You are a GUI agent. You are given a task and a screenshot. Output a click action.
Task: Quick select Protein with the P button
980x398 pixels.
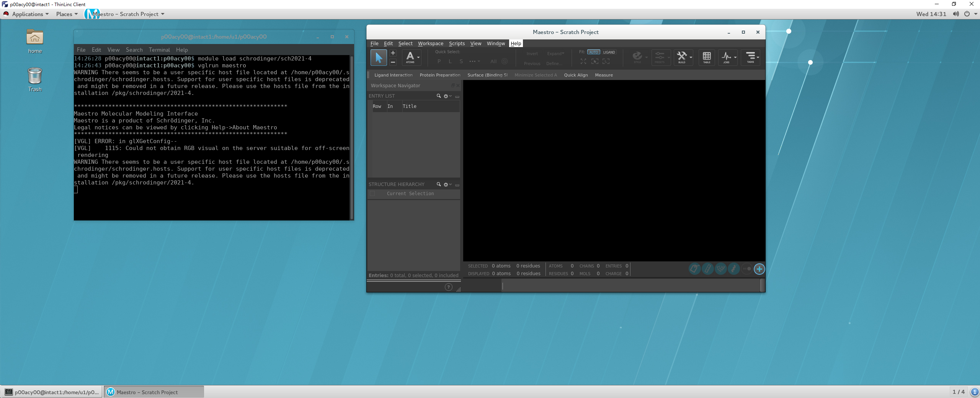click(439, 61)
